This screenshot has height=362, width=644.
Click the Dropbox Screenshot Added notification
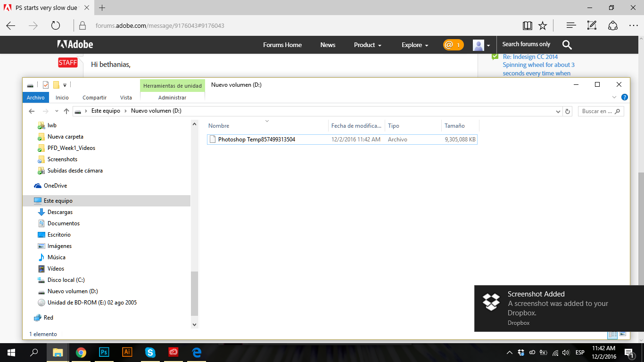click(559, 308)
